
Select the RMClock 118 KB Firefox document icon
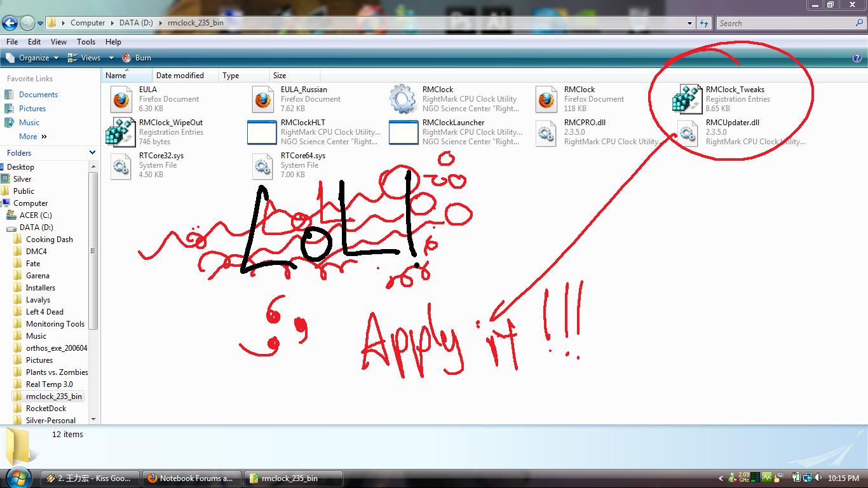click(546, 99)
